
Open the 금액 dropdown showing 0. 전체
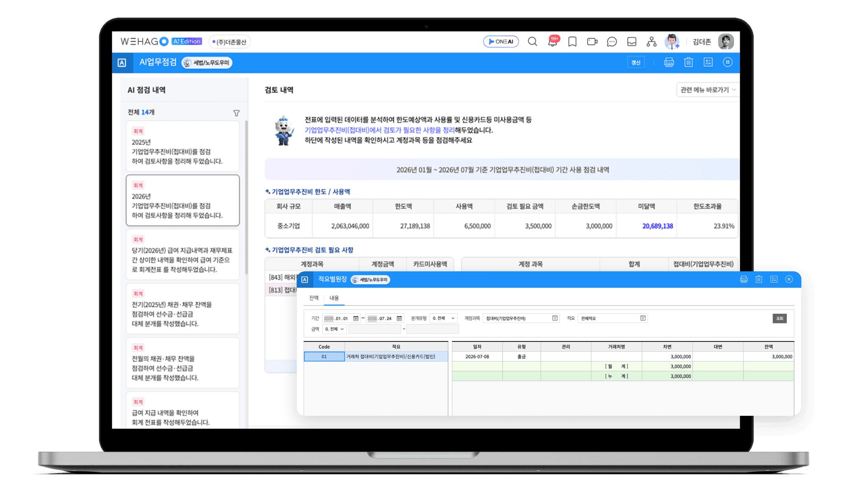(x=334, y=329)
